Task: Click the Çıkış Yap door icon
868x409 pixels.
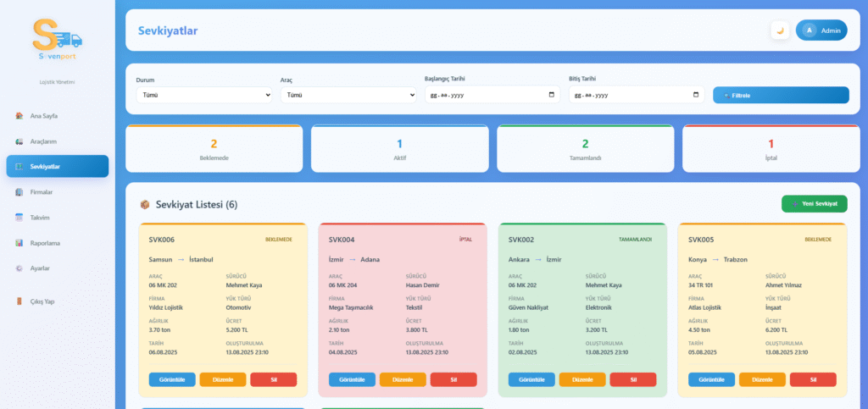Action: [19, 301]
